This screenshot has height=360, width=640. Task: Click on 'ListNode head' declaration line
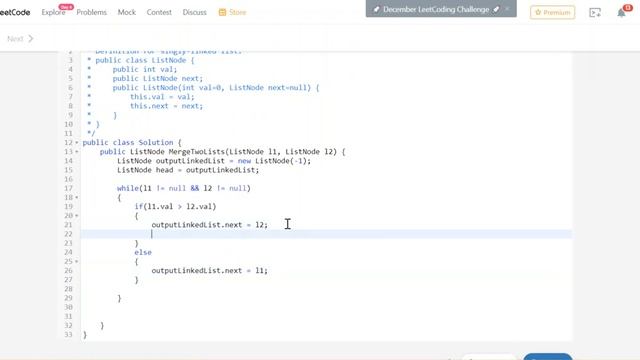pyautogui.click(x=188, y=170)
